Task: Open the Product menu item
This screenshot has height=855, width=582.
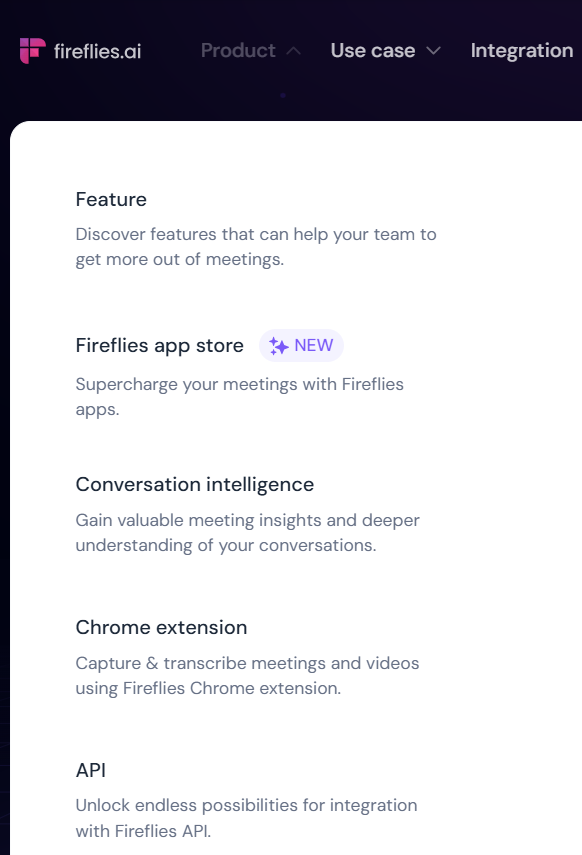Action: tap(238, 50)
